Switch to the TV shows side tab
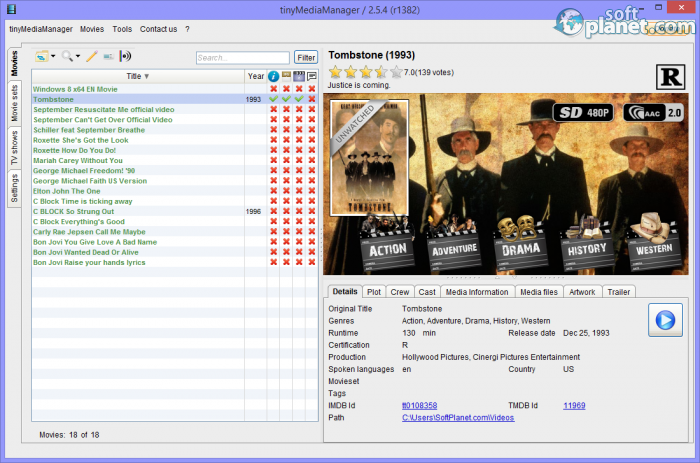The image size is (700, 463). click(14, 148)
